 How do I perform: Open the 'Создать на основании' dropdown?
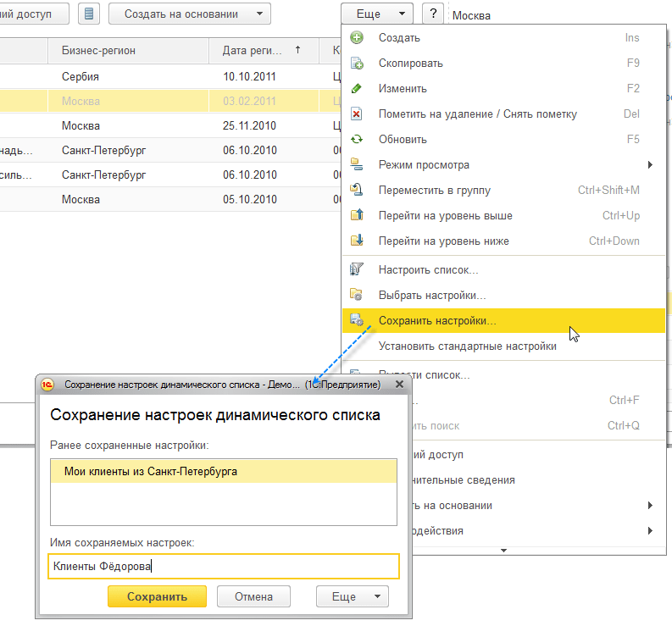pos(190,14)
